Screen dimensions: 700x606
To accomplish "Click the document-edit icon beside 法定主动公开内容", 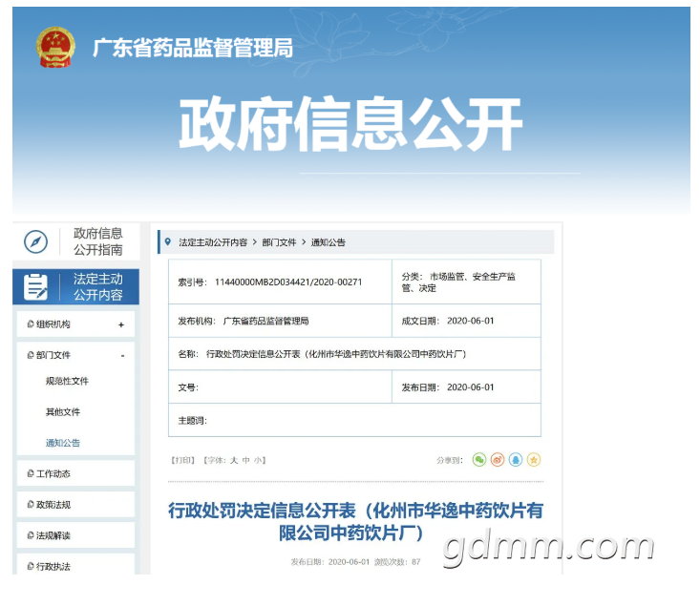I will (x=35, y=286).
